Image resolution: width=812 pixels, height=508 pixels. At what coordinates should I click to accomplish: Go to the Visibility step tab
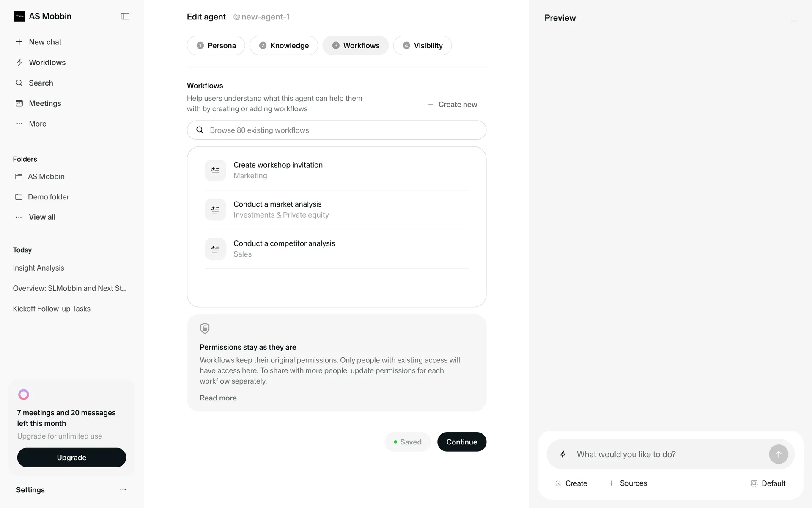(x=422, y=46)
